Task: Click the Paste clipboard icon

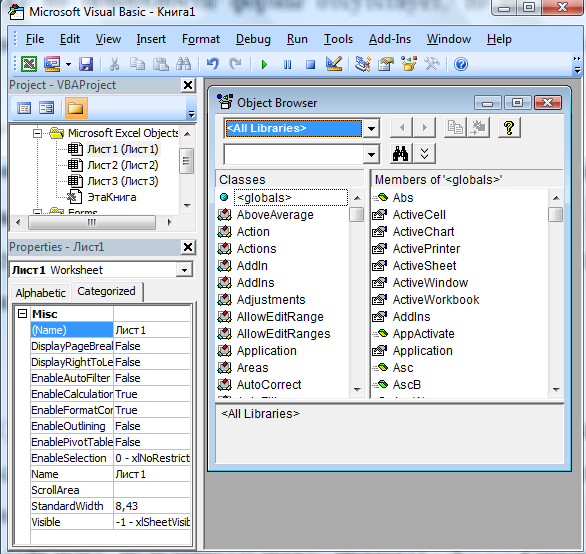Action: tap(160, 64)
